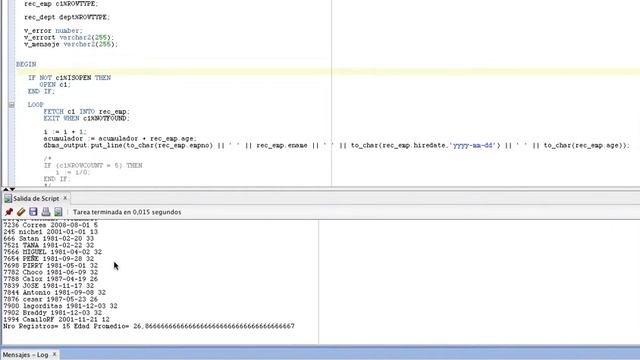Viewport: 640px width, 360px height.
Task: Click output row '7566 MIGUEL 1981-04-02 32'
Action: tap(53, 252)
